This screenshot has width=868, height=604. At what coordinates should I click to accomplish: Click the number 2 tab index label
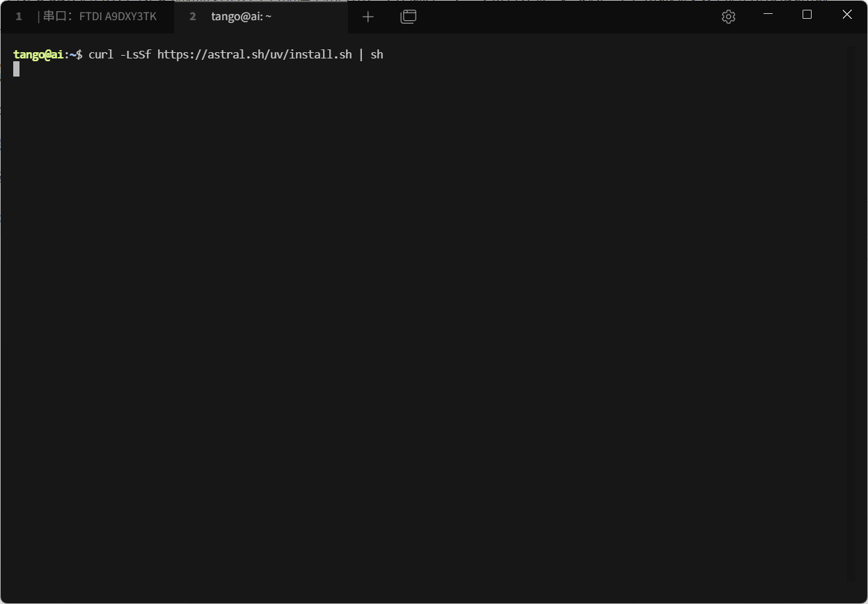tap(193, 17)
